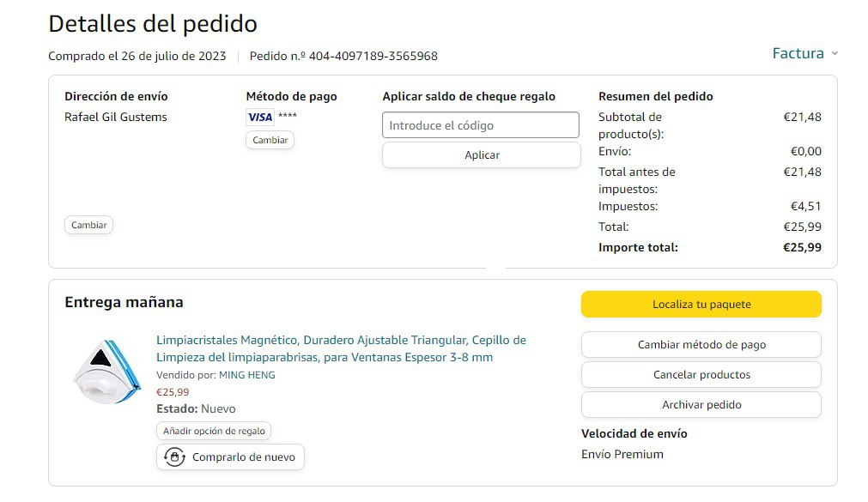
Task: Visit the MING HENG seller link
Action: (x=247, y=375)
